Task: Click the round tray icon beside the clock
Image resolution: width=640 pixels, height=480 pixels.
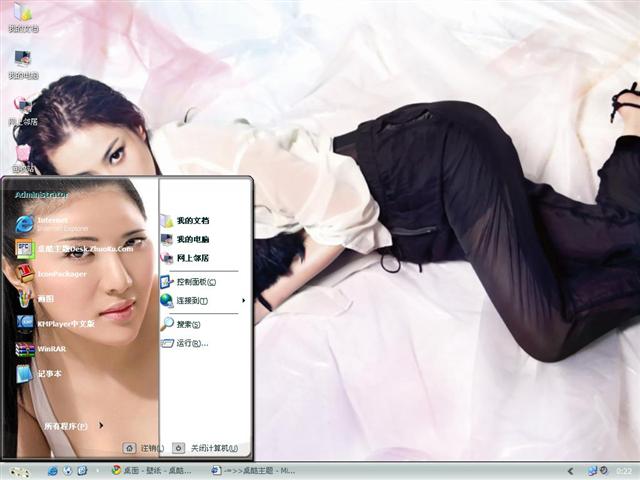Action: (604, 471)
